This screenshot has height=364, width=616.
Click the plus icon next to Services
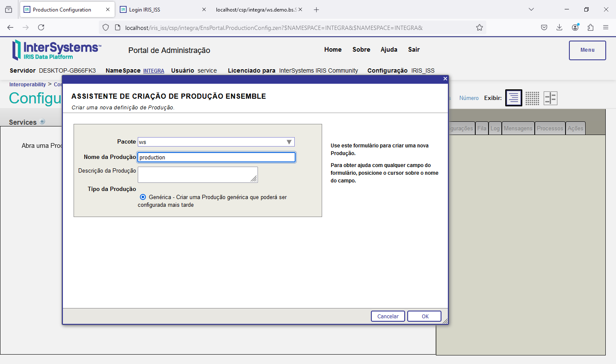click(42, 122)
